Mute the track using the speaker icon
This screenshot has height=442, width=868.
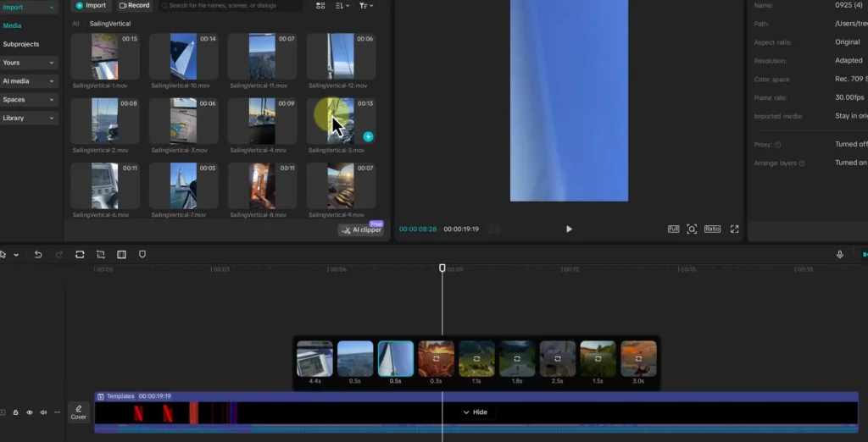click(x=43, y=412)
